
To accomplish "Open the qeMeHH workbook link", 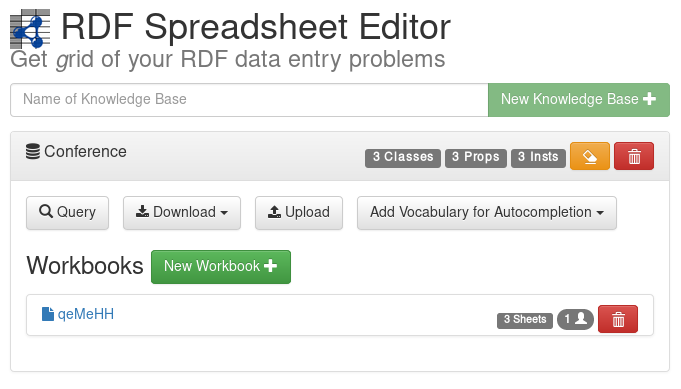I will pyautogui.click(x=86, y=314).
